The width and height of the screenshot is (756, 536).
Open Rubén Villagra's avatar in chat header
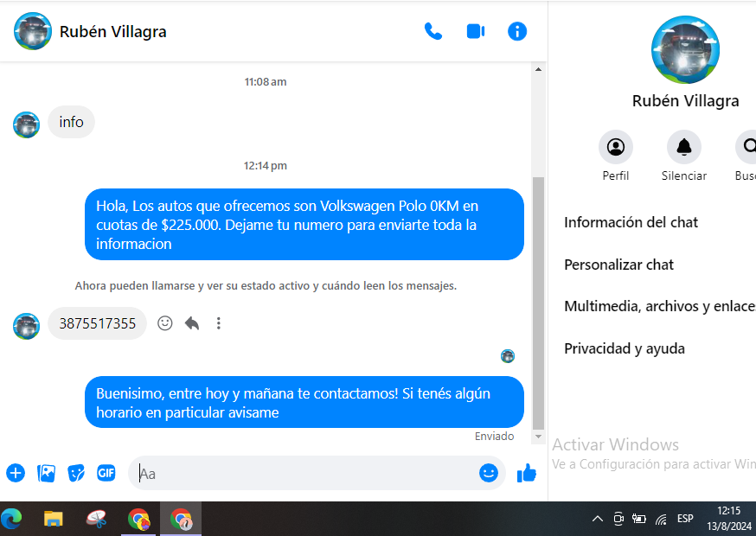pyautogui.click(x=33, y=31)
